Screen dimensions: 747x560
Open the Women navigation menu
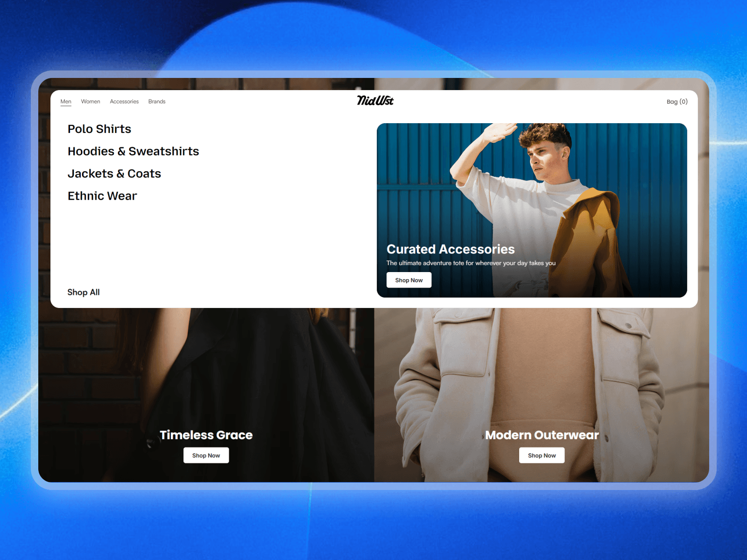click(x=91, y=101)
